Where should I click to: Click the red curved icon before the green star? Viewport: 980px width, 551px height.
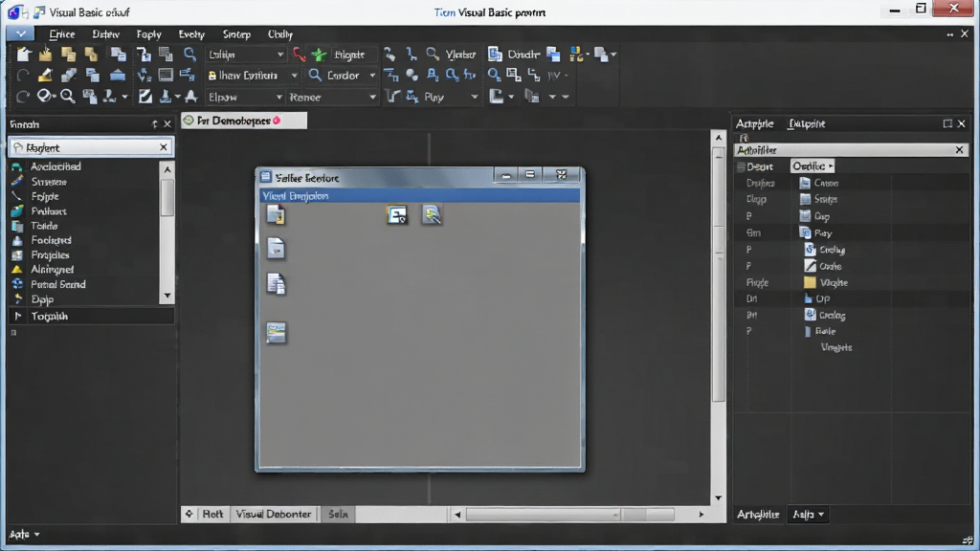click(300, 55)
